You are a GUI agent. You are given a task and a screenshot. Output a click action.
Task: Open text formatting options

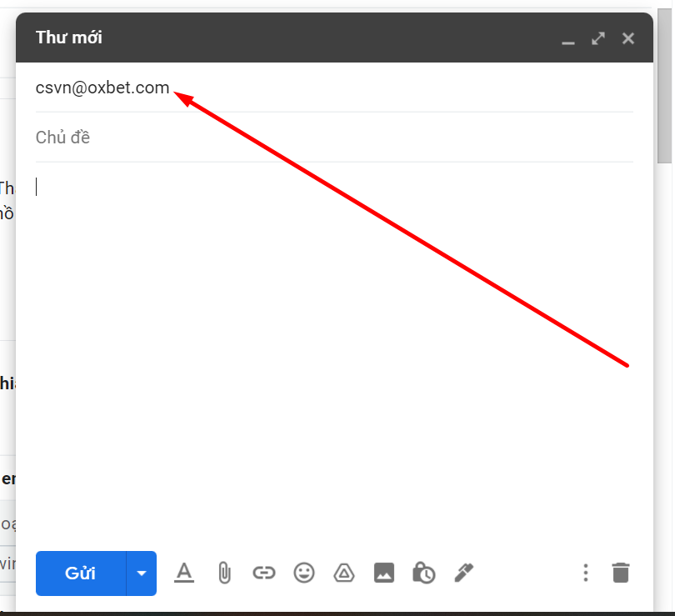184,573
